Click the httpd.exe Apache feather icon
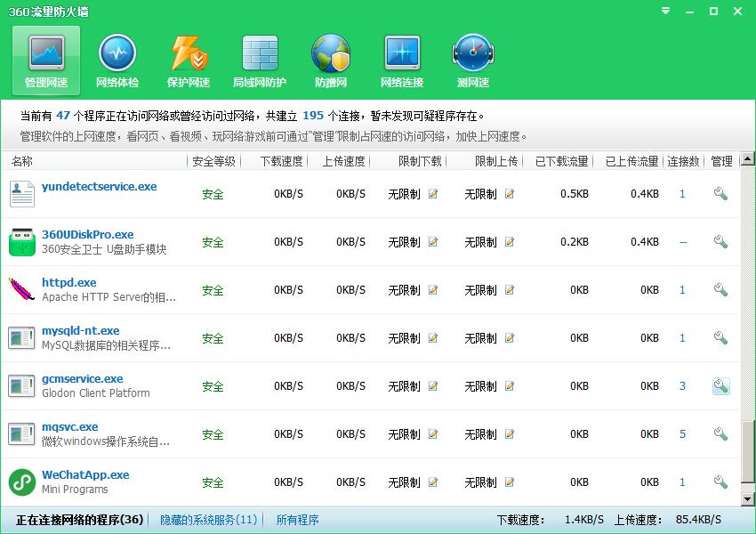This screenshot has height=534, width=756. pyautogui.click(x=21, y=289)
